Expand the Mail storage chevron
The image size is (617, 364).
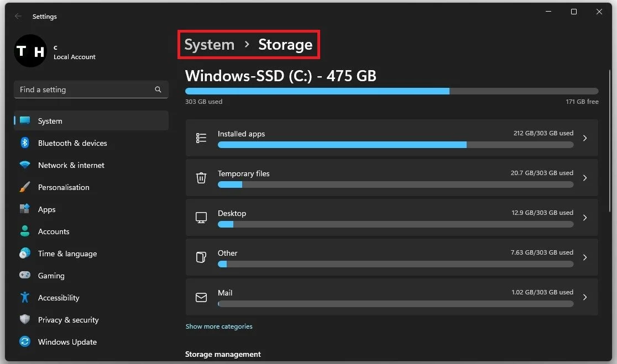(585, 297)
